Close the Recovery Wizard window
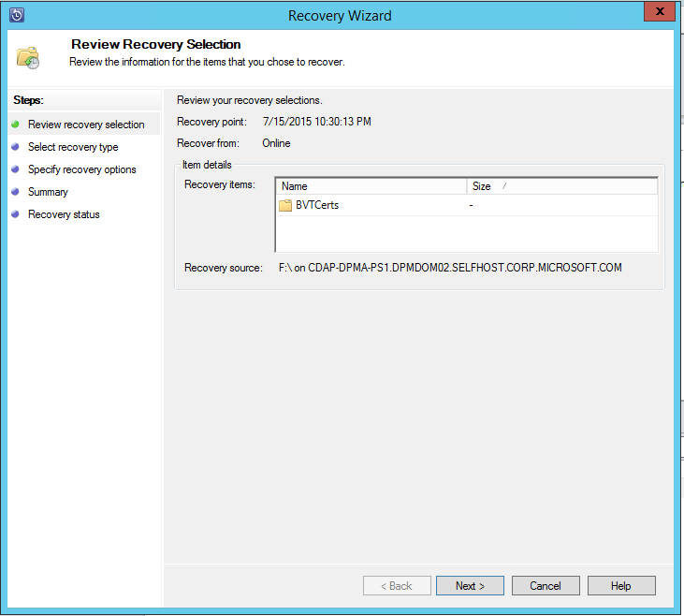Screen dimensions: 684x616 660,12
